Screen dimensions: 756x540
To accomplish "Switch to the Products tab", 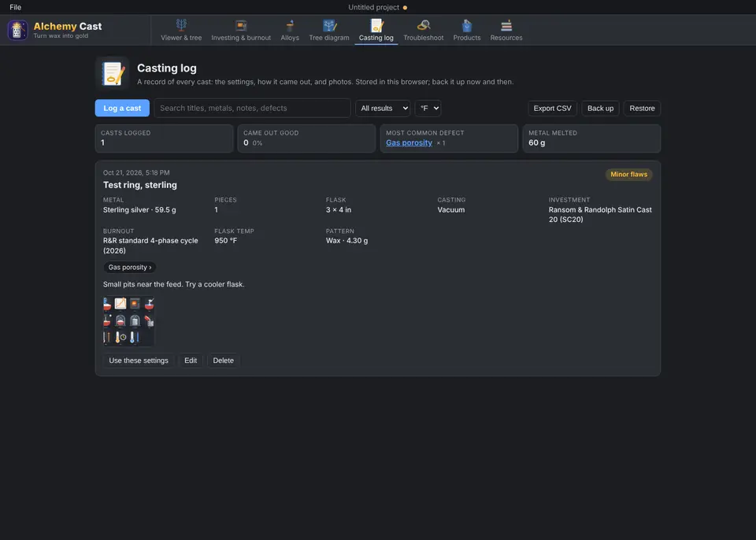I will pos(467,31).
